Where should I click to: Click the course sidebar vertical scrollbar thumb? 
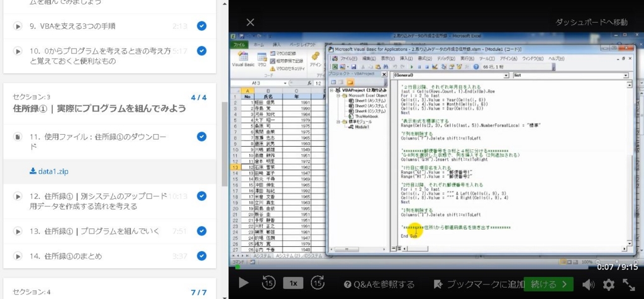point(225,144)
